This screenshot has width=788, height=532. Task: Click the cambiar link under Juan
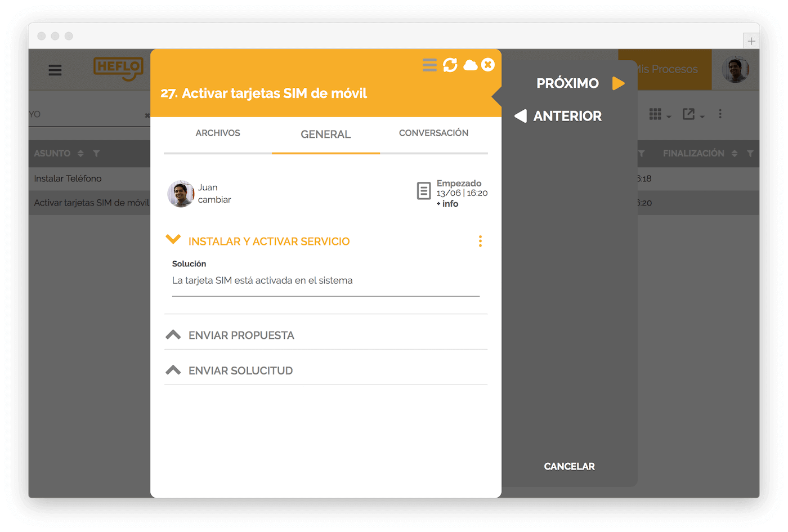(214, 200)
